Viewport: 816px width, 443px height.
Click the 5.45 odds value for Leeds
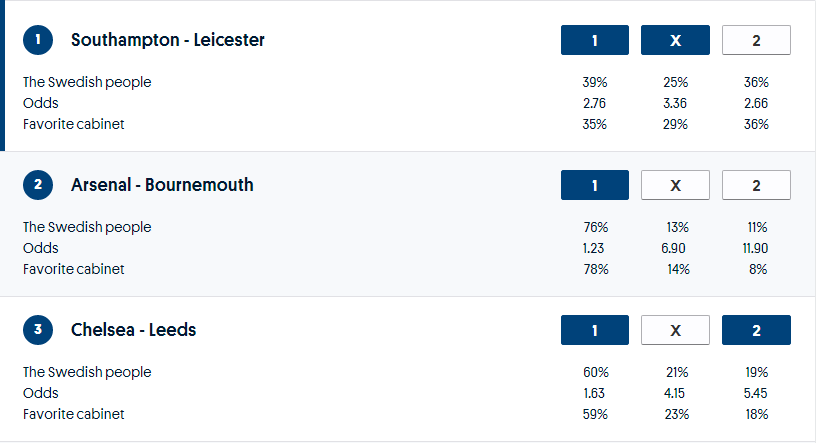tap(756, 393)
